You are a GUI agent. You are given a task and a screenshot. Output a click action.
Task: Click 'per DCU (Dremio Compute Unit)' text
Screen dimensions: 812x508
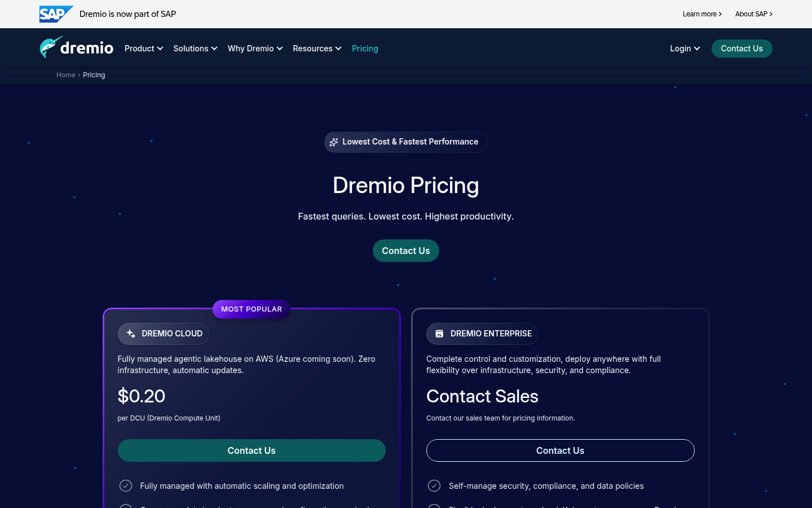(x=169, y=418)
